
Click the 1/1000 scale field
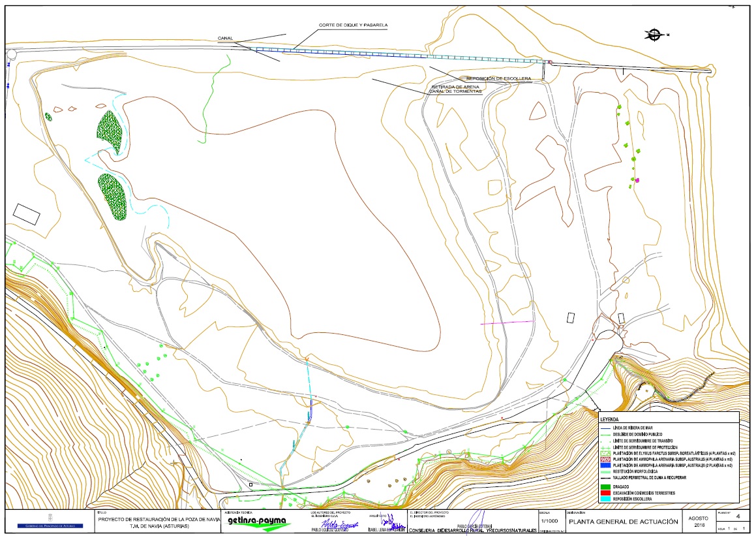click(x=547, y=521)
